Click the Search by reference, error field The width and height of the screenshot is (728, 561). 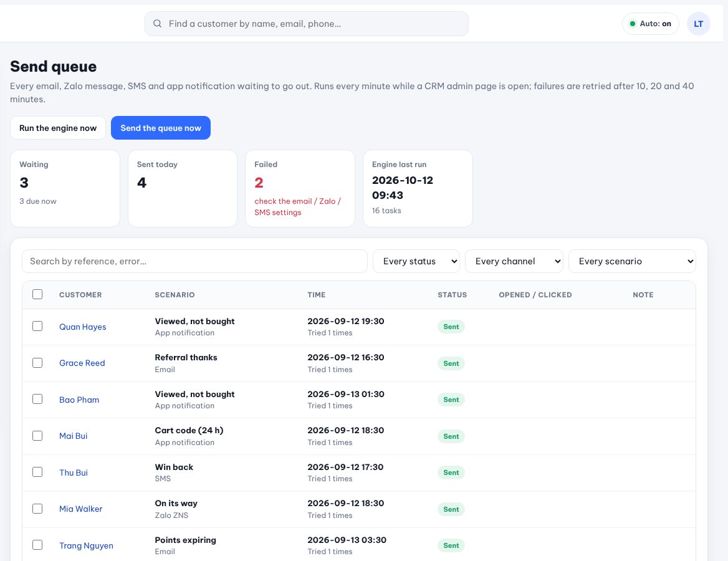pyautogui.click(x=194, y=261)
